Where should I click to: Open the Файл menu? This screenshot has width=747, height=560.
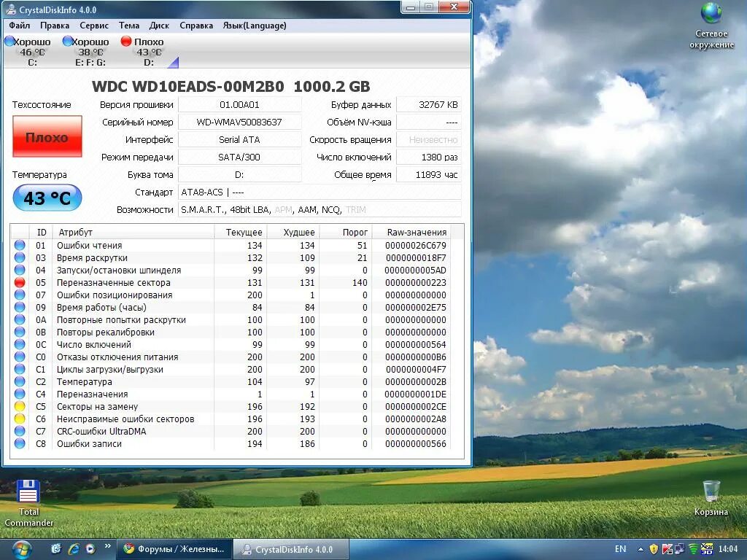(19, 26)
